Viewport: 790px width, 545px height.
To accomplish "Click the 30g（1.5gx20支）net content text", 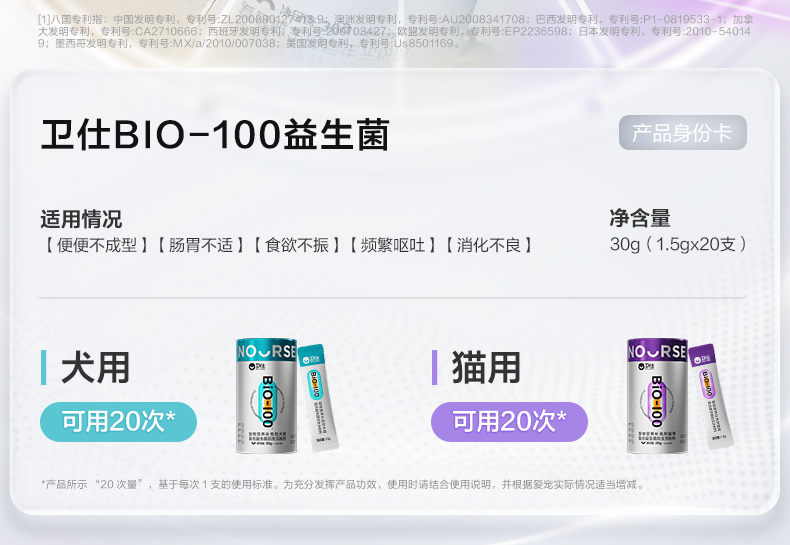I will coord(678,244).
